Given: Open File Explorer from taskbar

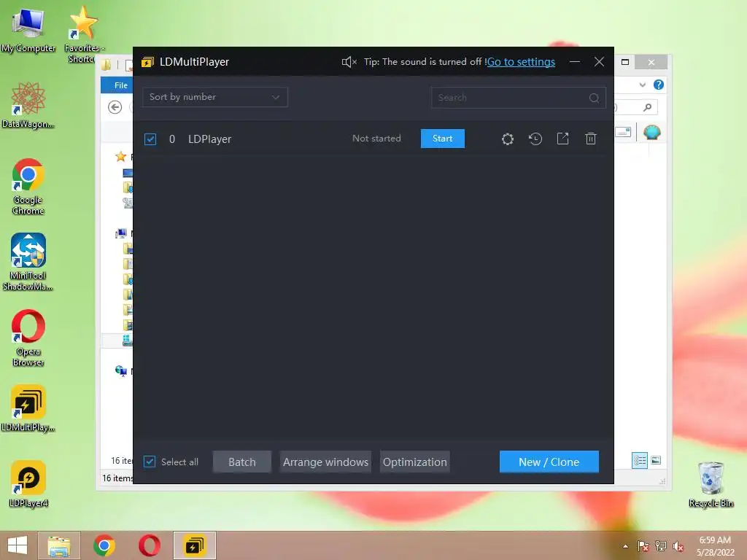Looking at the screenshot, I should point(59,545).
